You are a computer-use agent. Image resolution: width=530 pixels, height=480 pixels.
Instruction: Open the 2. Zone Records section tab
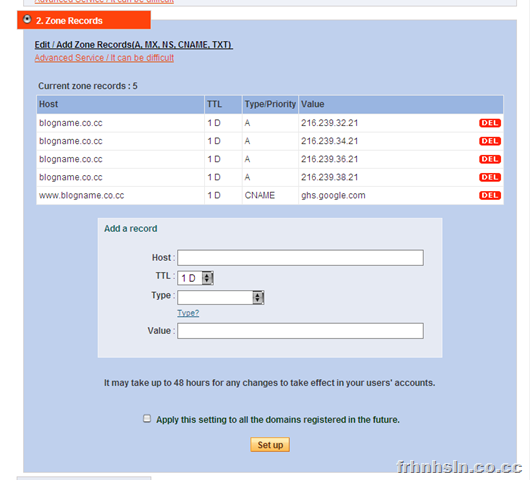84,20
